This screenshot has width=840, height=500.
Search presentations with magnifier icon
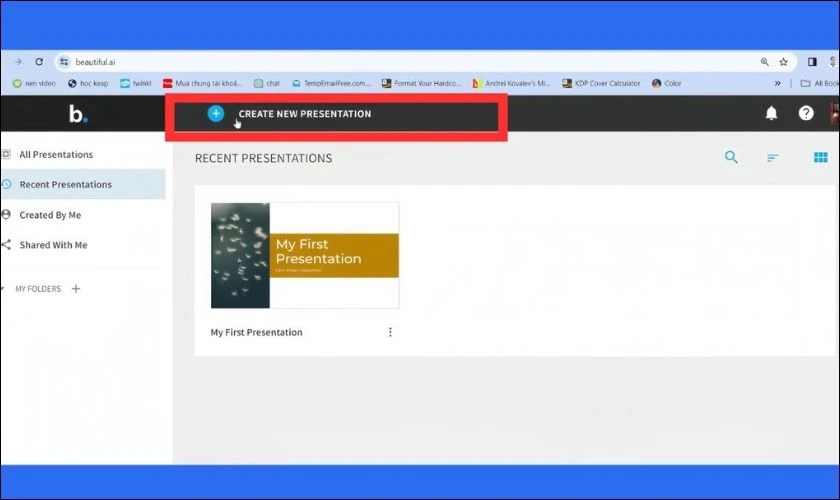[x=731, y=157]
